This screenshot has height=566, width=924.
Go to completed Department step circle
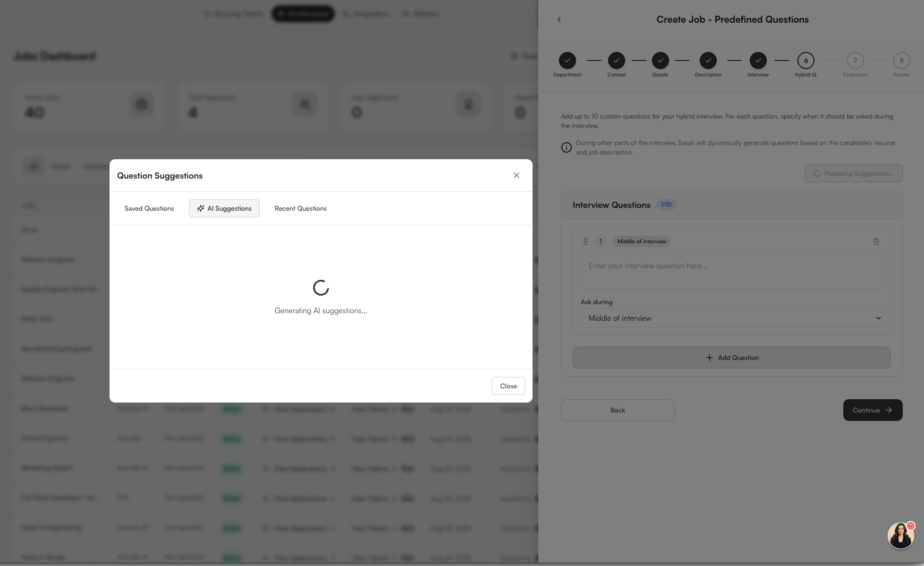pyautogui.click(x=567, y=60)
